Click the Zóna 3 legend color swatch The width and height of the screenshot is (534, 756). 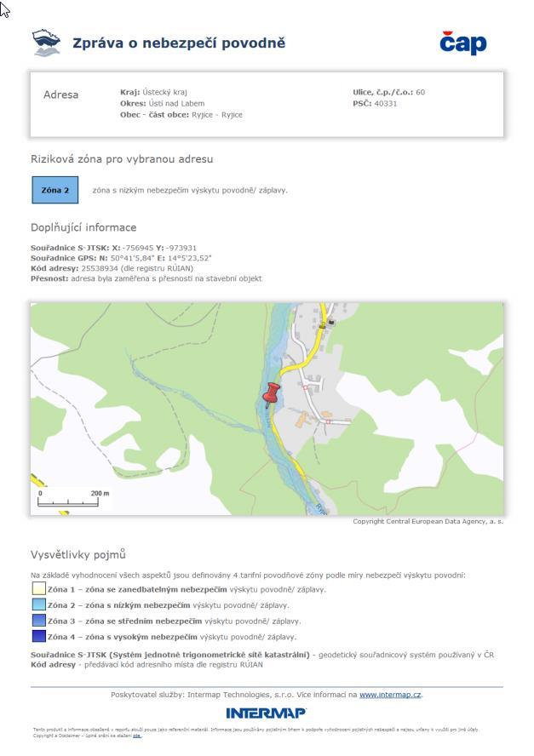tap(38, 621)
